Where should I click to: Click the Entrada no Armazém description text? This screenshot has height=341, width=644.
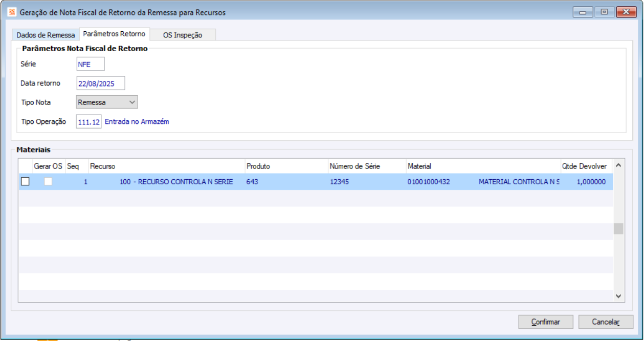137,122
